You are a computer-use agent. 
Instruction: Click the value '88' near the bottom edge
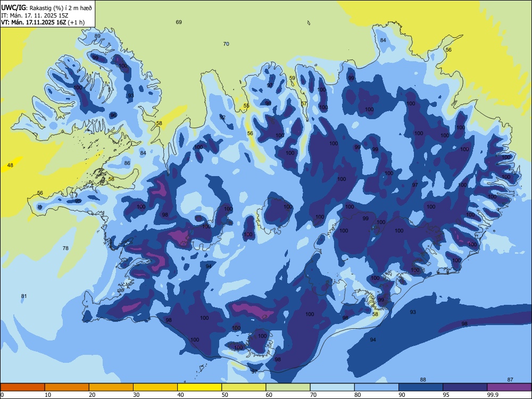click(x=423, y=380)
